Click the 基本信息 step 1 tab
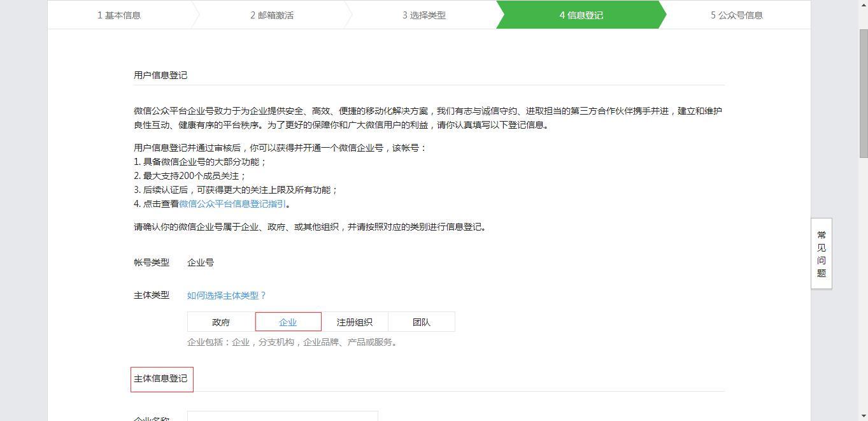 [x=119, y=15]
